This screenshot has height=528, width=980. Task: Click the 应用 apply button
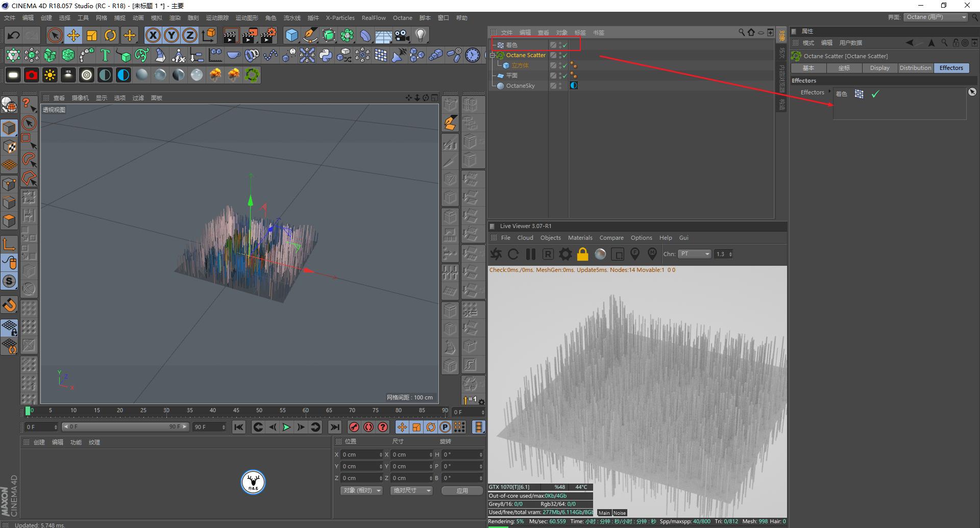[462, 491]
